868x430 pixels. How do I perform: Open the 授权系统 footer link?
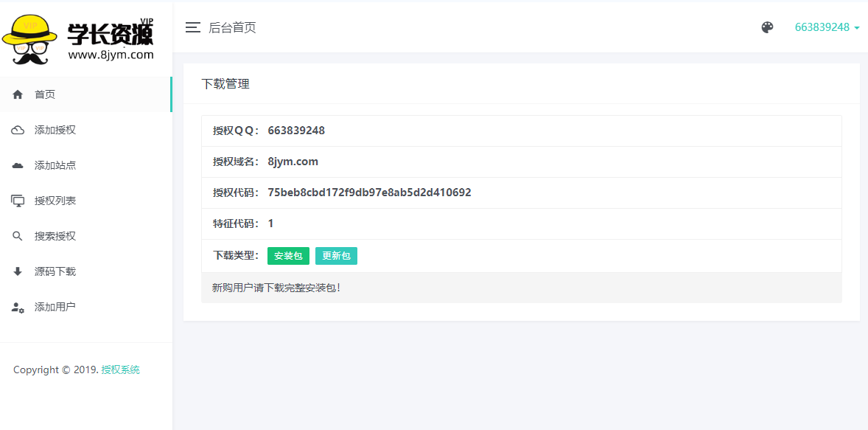click(x=120, y=370)
